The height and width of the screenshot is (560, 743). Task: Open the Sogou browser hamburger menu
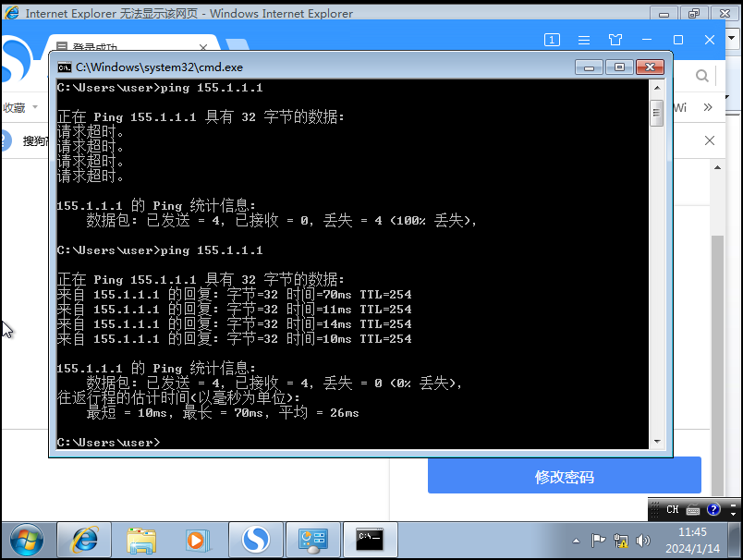584,40
